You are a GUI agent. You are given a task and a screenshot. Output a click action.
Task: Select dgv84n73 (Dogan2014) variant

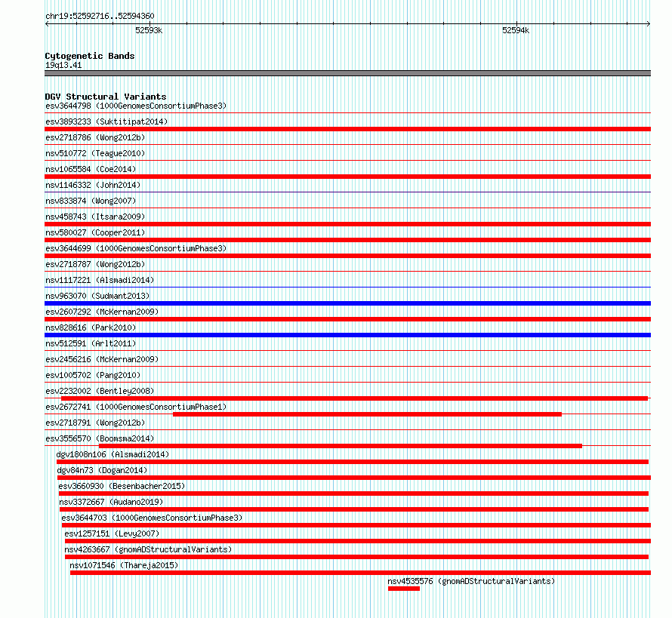tap(102, 470)
